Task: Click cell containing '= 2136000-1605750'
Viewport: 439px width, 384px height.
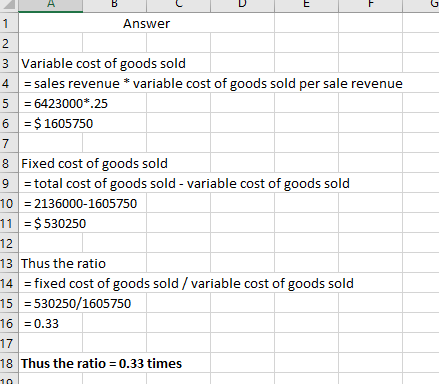Action: (80, 203)
